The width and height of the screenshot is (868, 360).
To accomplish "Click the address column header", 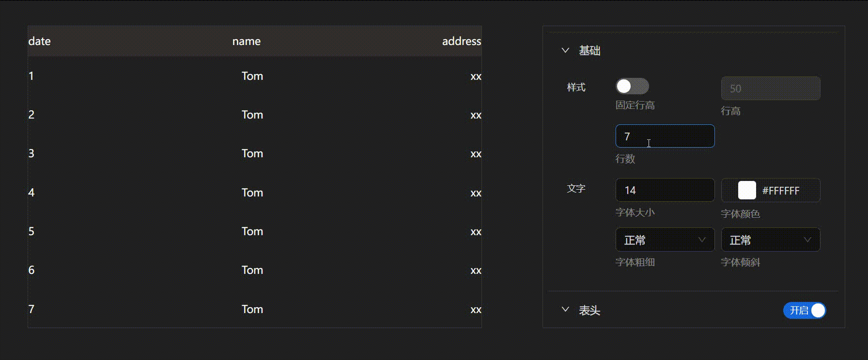I will tap(461, 41).
